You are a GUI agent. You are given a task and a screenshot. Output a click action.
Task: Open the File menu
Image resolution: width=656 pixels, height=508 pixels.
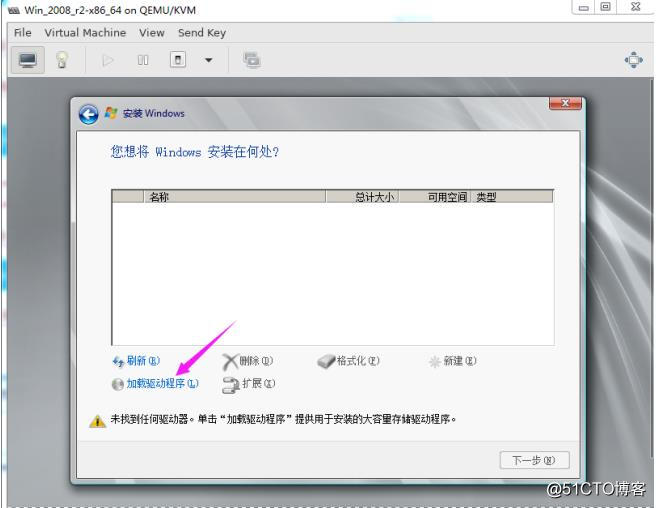(x=23, y=33)
